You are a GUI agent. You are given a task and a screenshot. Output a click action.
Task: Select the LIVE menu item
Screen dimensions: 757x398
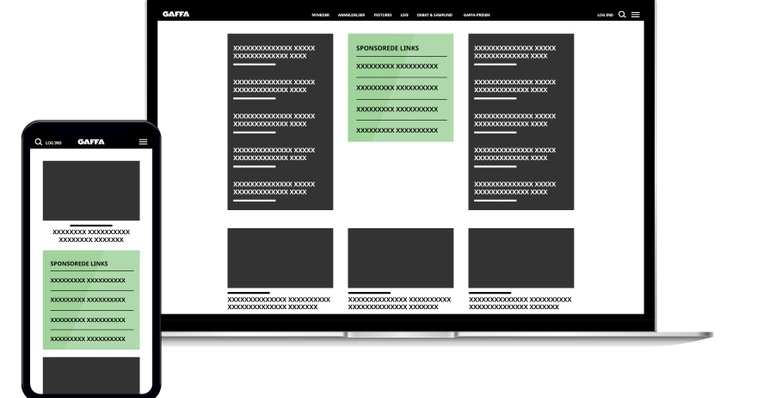point(404,15)
